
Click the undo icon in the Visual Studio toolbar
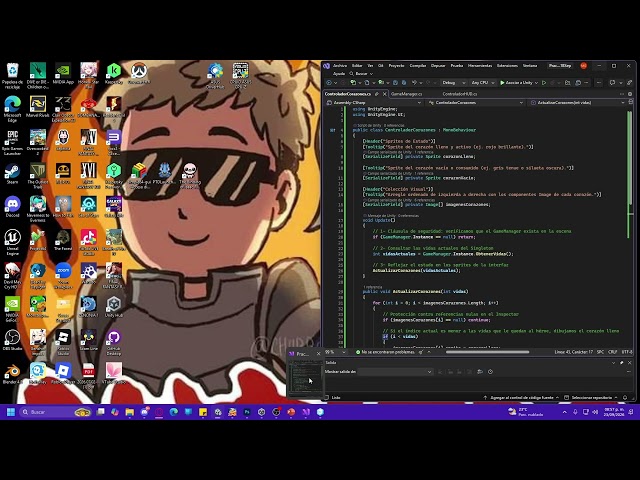click(414, 82)
